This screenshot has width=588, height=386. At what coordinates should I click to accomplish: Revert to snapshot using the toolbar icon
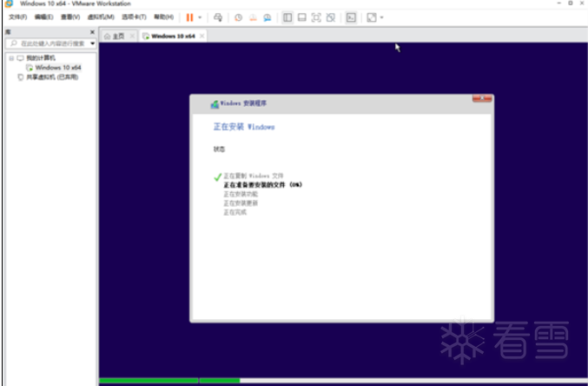(x=253, y=17)
